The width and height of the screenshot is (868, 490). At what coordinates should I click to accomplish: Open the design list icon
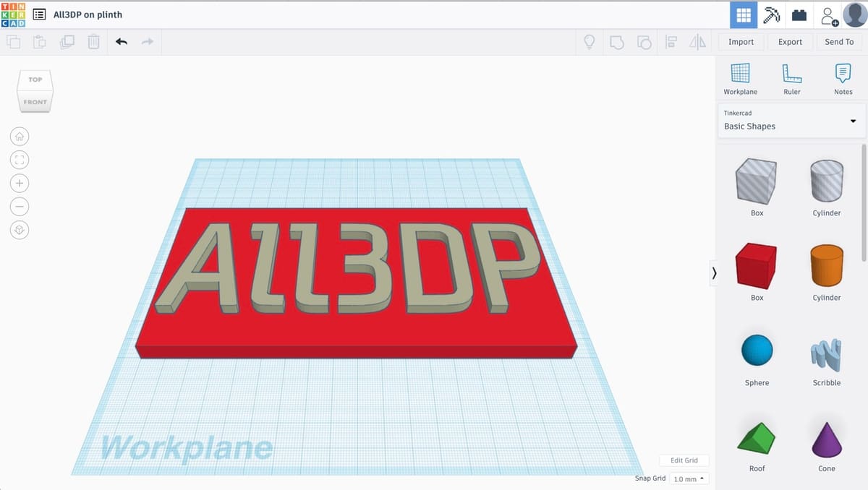(39, 14)
